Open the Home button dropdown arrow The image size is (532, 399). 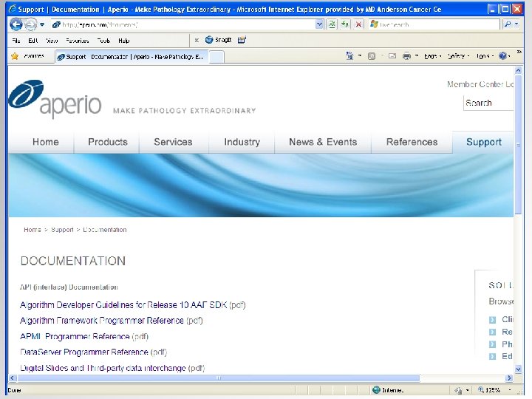coord(360,56)
